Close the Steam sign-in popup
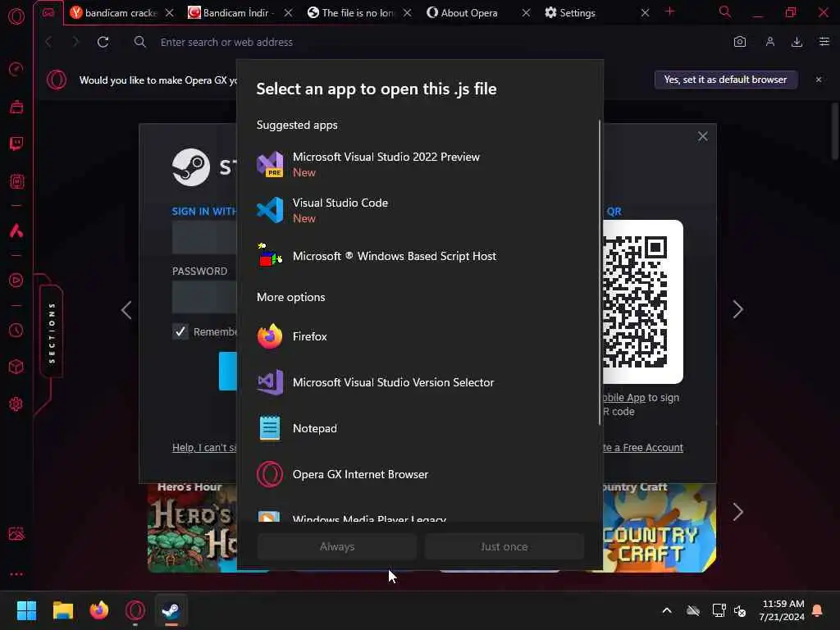The height and width of the screenshot is (630, 840). pos(703,137)
